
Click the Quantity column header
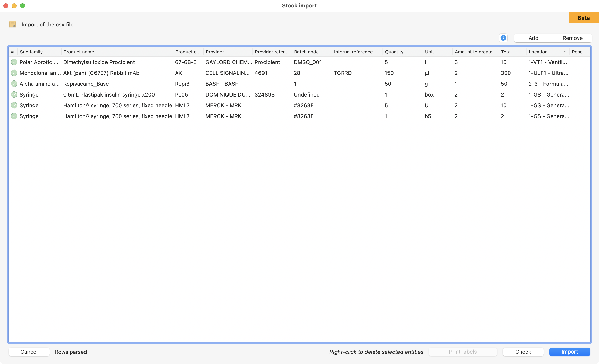pyautogui.click(x=403, y=52)
